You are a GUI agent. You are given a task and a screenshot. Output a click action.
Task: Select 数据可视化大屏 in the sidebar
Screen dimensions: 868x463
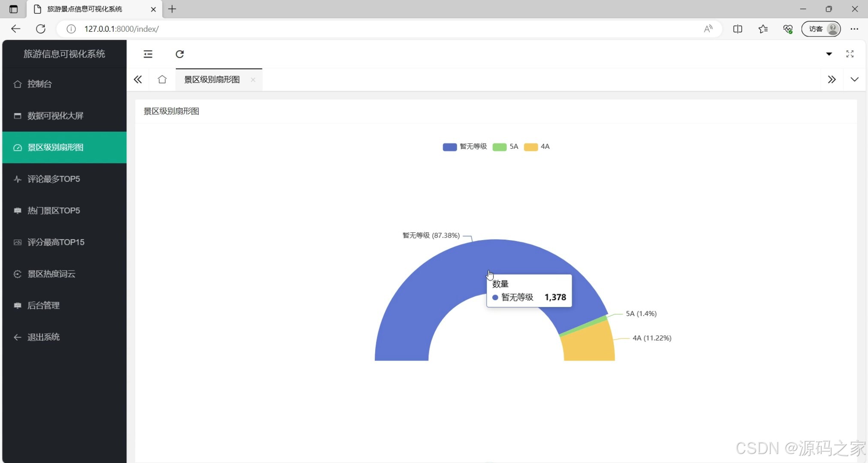coord(55,116)
